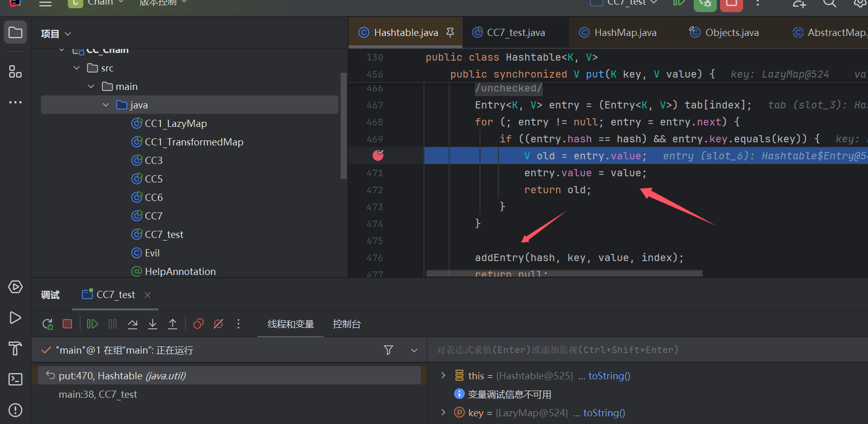
Task: Unpin the Hashtable.java tab
Action: point(450,32)
